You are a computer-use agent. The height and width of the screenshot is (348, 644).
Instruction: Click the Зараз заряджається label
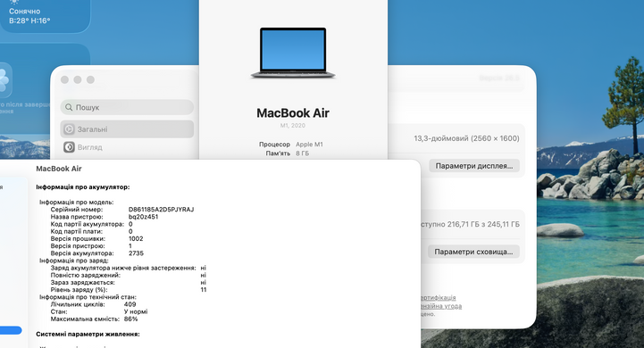(x=82, y=282)
